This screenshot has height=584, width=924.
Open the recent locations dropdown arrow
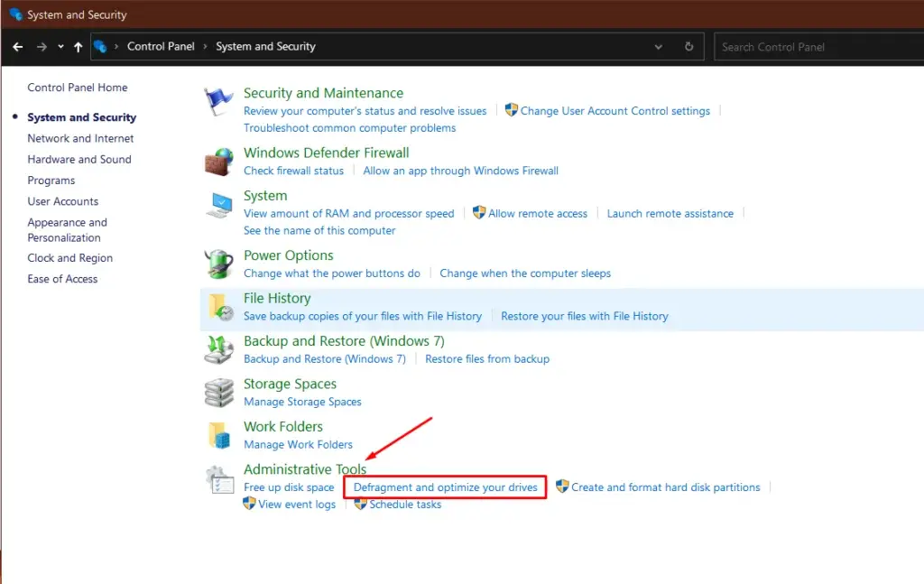pos(60,47)
